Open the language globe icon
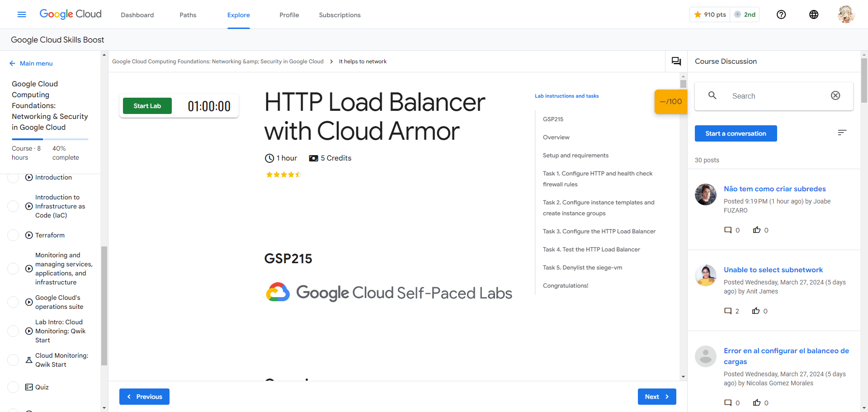The height and width of the screenshot is (412, 868). click(x=814, y=14)
